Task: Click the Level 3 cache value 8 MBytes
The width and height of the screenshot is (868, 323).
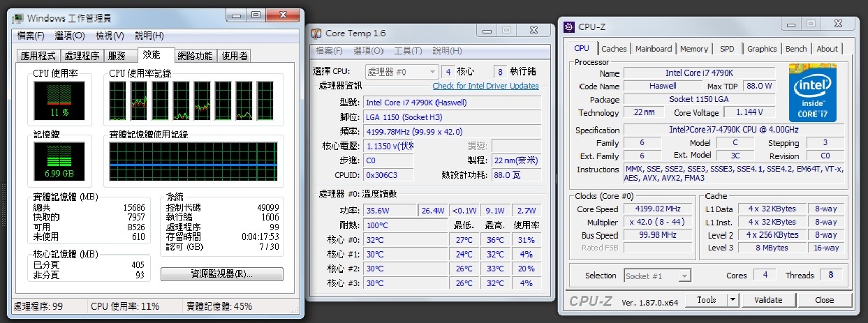Action: click(772, 248)
